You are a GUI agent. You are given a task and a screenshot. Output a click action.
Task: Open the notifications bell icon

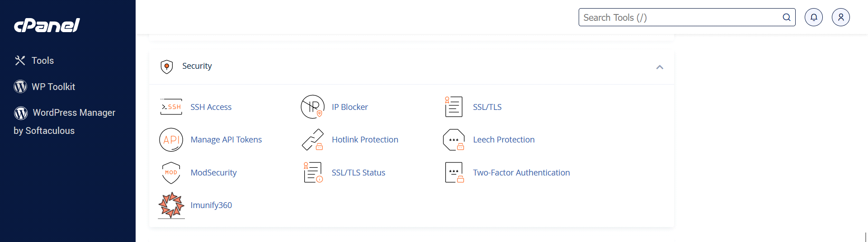pyautogui.click(x=814, y=17)
